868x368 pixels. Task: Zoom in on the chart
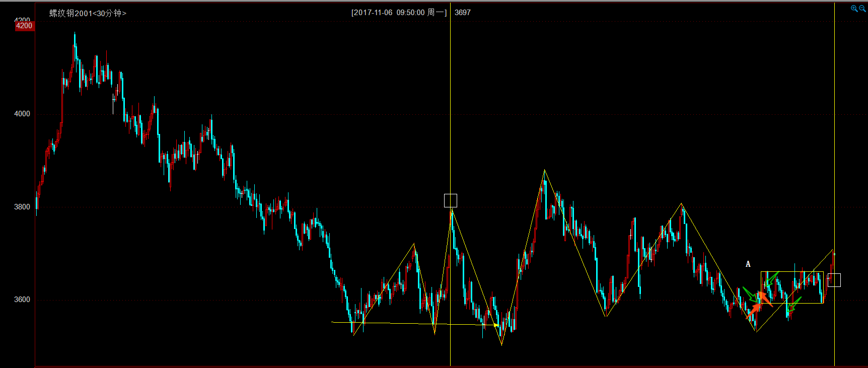[x=854, y=9]
